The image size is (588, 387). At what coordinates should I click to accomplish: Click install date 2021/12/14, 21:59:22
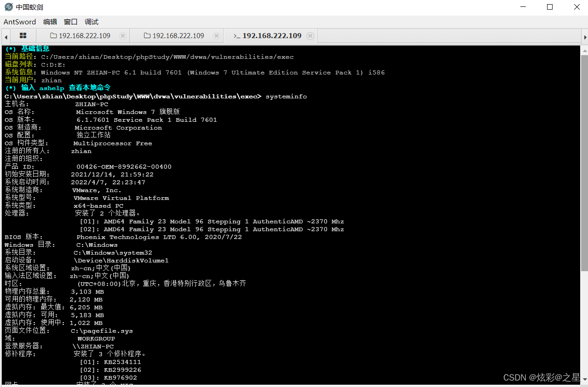112,175
